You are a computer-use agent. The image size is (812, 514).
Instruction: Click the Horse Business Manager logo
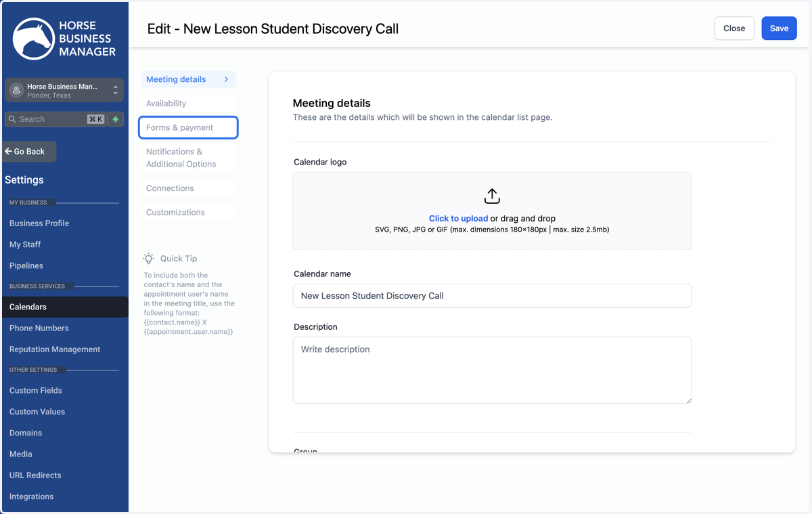[x=64, y=39]
